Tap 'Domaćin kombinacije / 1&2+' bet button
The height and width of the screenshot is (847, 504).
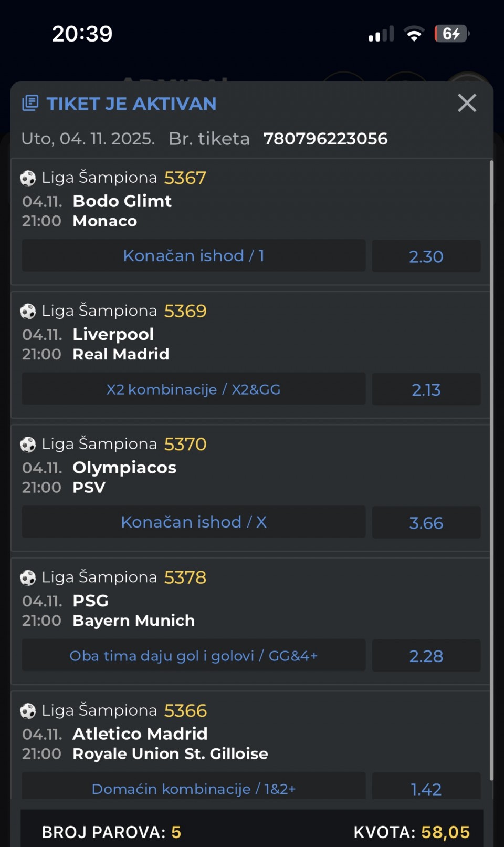(194, 788)
